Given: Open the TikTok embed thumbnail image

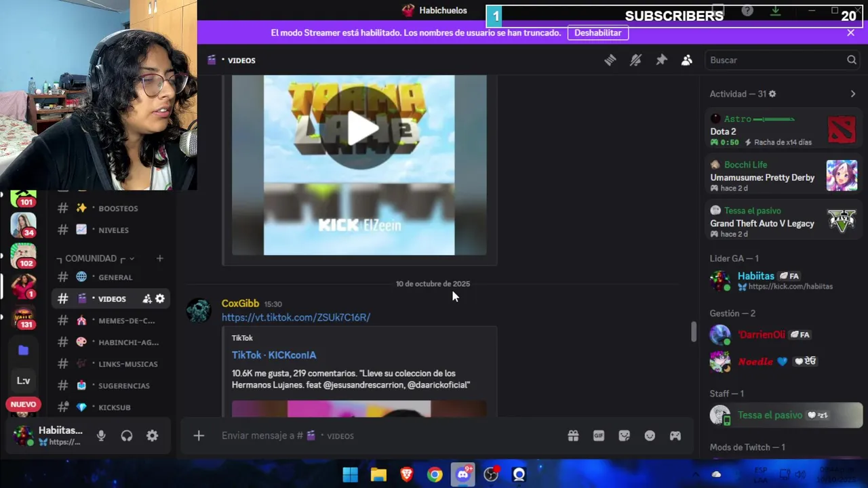Looking at the screenshot, I should (359, 408).
